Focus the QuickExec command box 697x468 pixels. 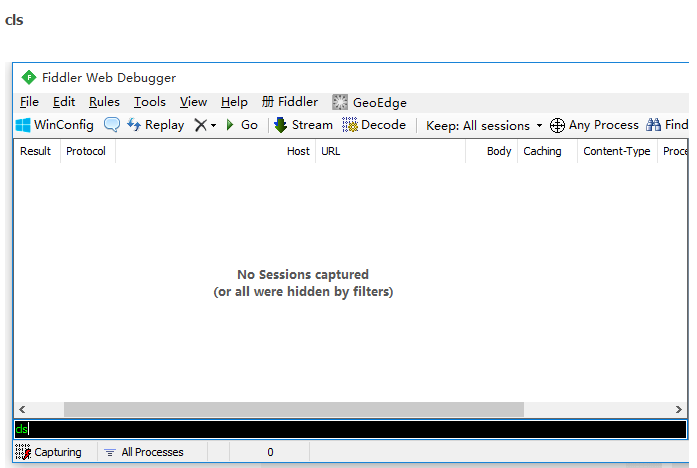click(350, 429)
